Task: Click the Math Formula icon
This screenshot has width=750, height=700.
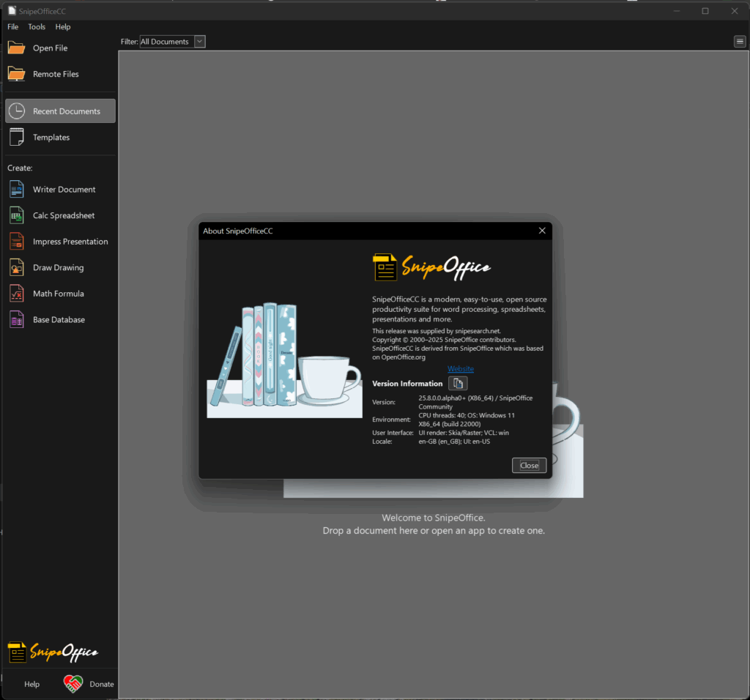Action: (x=16, y=294)
